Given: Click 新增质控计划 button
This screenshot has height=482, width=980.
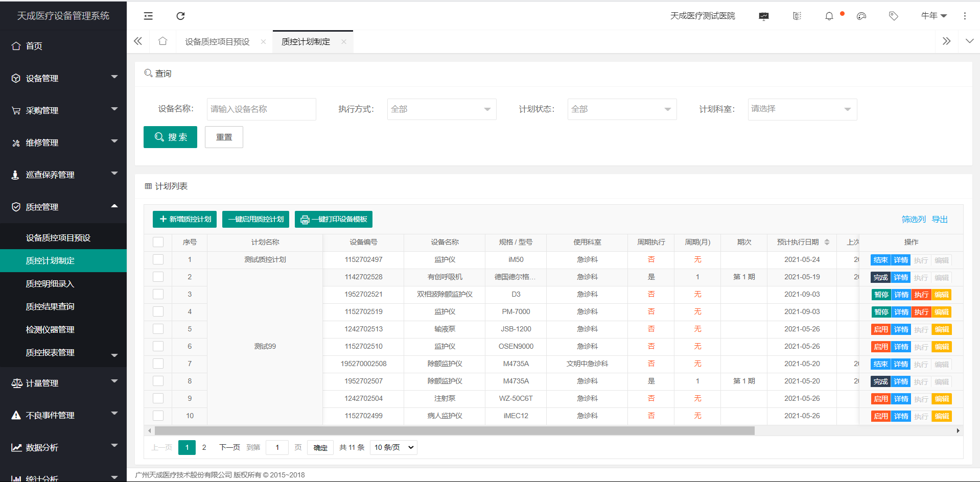Looking at the screenshot, I should (184, 219).
